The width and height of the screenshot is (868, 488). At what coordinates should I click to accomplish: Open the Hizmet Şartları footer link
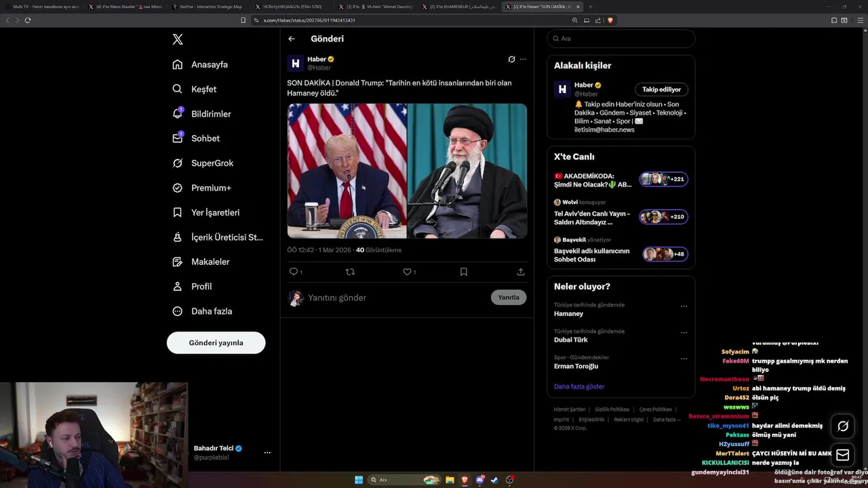click(x=570, y=409)
